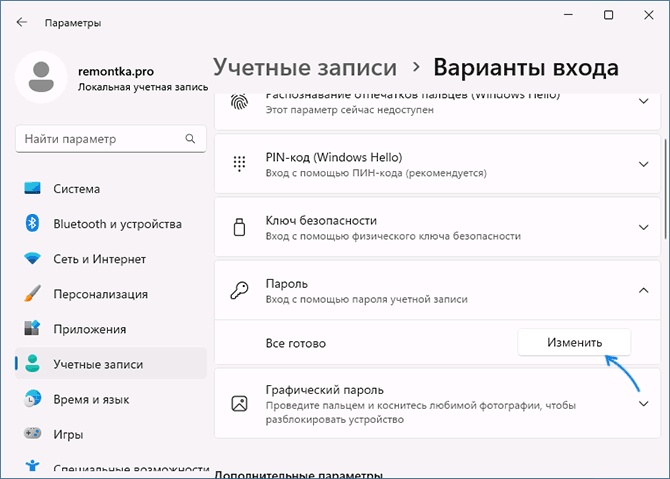Click Этот параметр сейчас недоступен text
This screenshot has width=670, height=479.
(350, 110)
